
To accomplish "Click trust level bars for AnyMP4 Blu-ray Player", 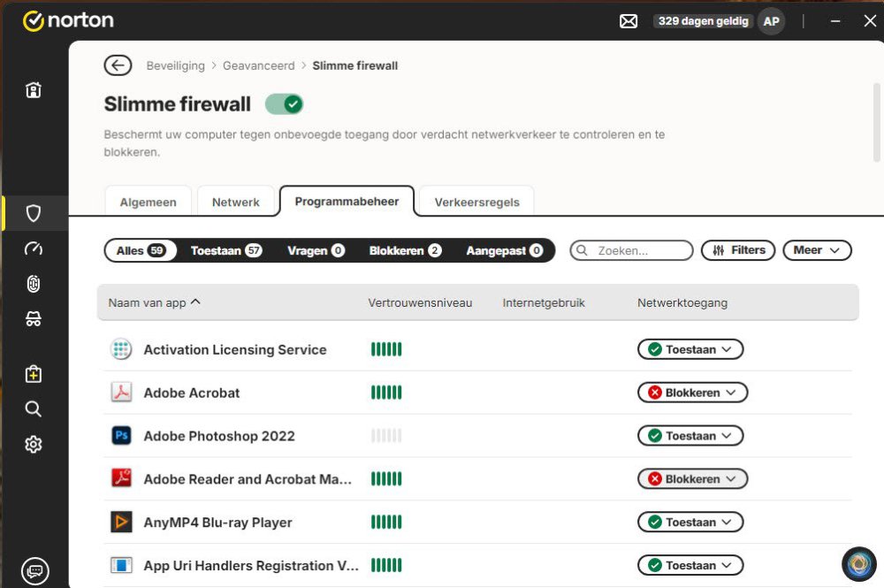I will [386, 522].
